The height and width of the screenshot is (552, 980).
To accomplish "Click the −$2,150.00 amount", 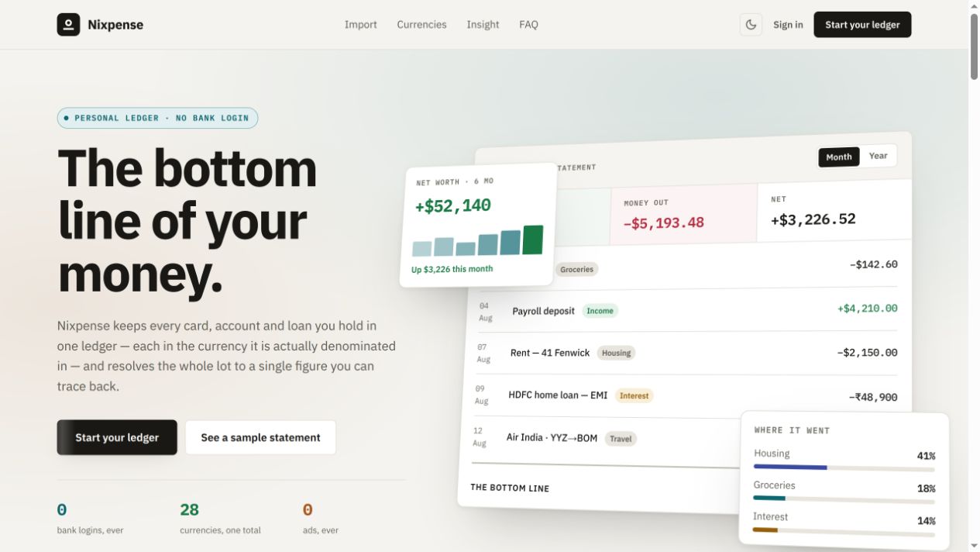I will (x=867, y=352).
